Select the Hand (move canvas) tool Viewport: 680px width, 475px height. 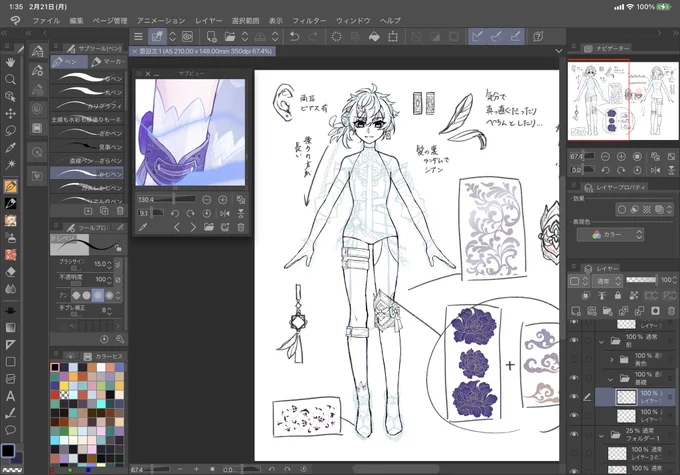point(10,62)
